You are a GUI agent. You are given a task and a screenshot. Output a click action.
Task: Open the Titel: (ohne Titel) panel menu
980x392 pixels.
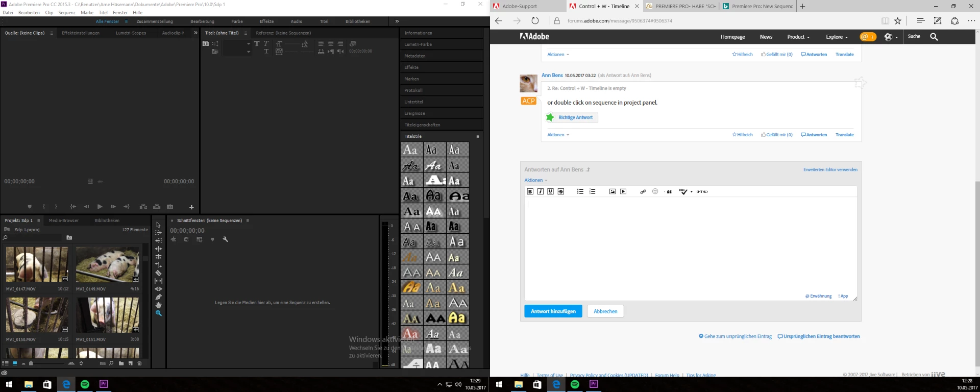click(x=246, y=33)
